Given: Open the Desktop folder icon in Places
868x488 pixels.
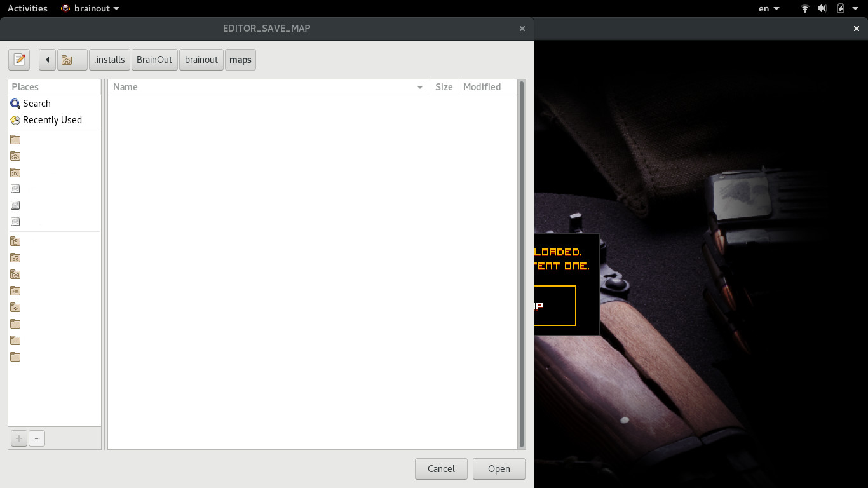Looking at the screenshot, I should (x=15, y=173).
